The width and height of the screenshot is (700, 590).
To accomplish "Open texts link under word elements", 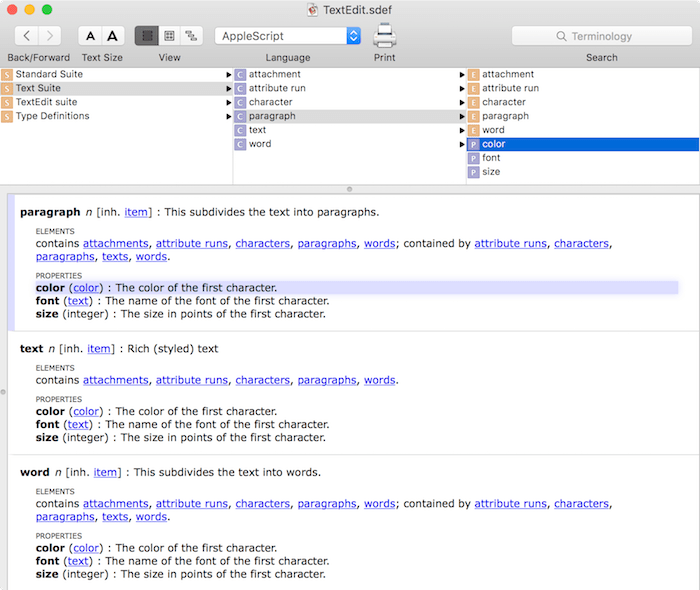I will coord(115,517).
